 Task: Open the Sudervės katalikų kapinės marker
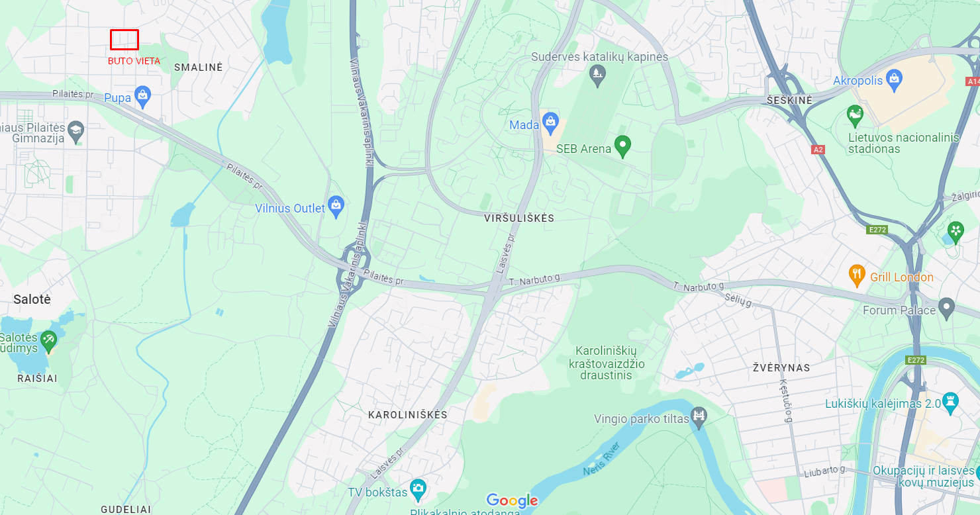597,75
